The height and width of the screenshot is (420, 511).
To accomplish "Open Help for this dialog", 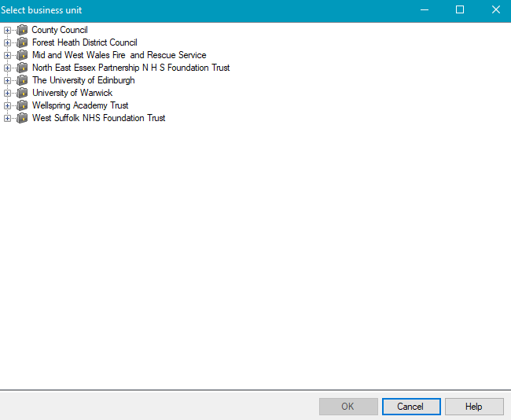I will pos(473,407).
